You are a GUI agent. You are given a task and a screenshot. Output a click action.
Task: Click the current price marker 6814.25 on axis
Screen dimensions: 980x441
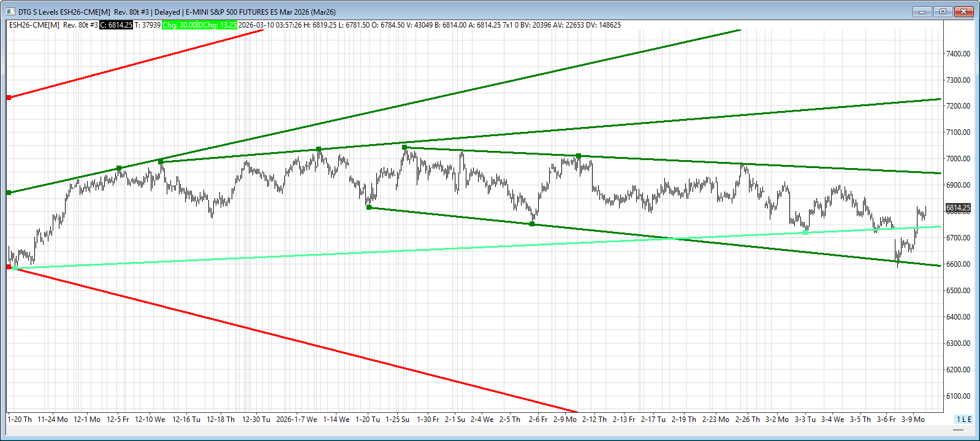coord(958,208)
